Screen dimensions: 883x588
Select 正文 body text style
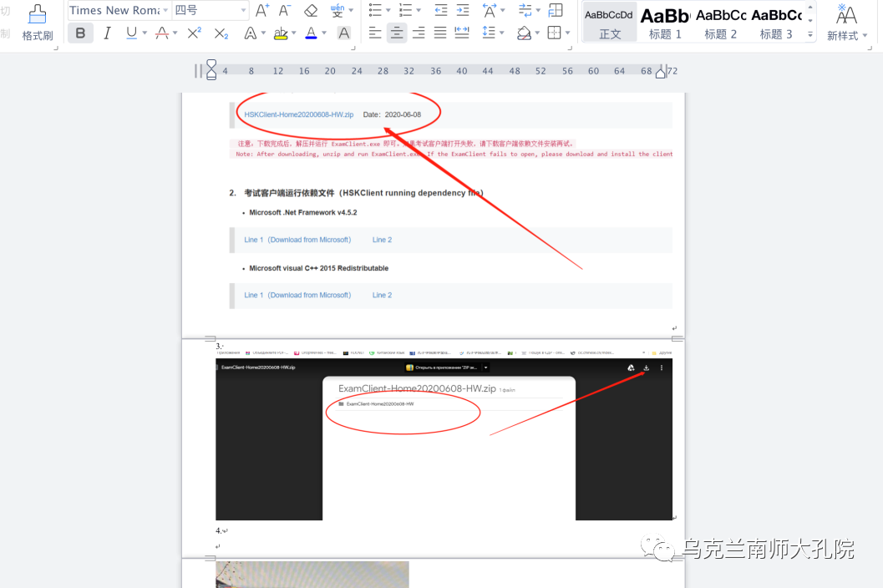pyautogui.click(x=609, y=23)
